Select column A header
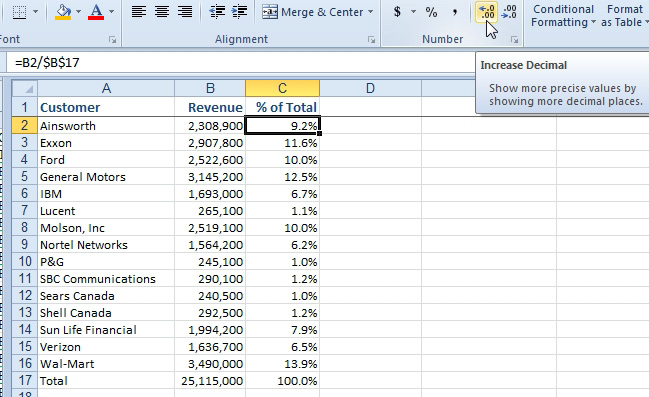 106,88
